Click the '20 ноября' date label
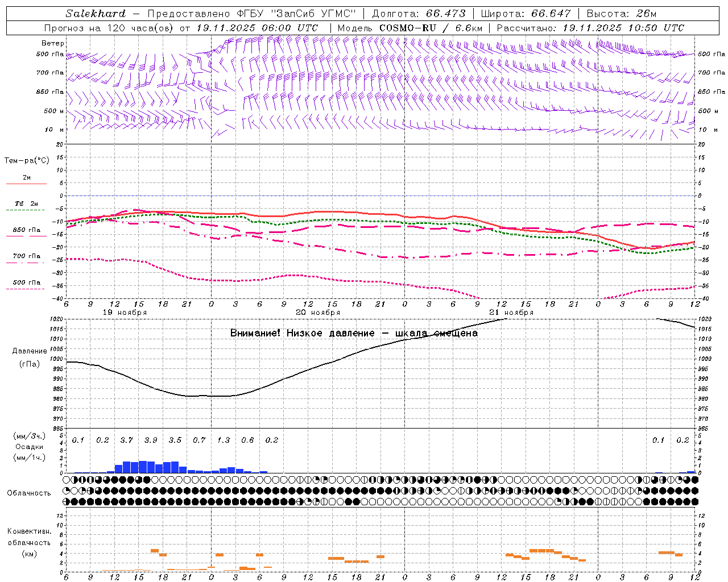Screen dimensions: 728x582 [x=318, y=313]
